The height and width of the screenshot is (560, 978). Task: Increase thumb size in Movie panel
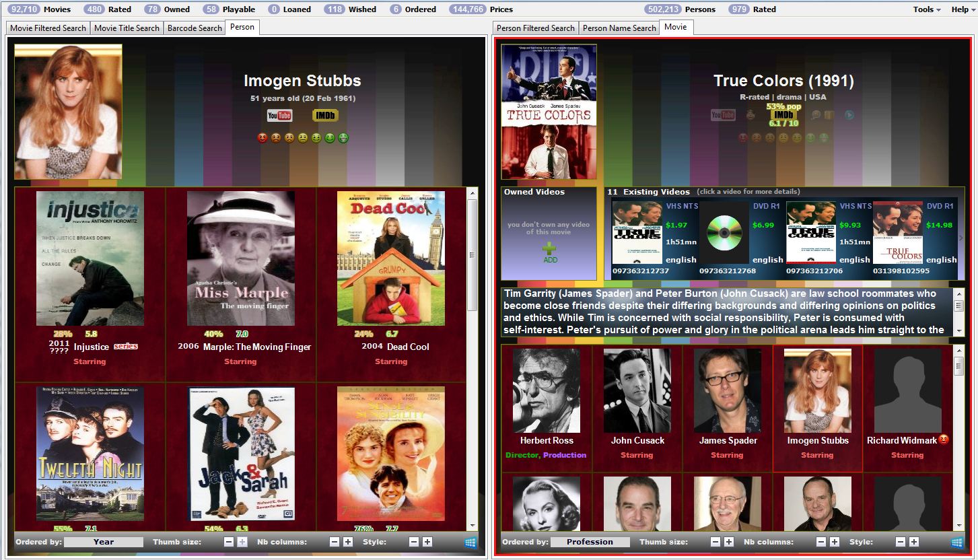point(729,542)
